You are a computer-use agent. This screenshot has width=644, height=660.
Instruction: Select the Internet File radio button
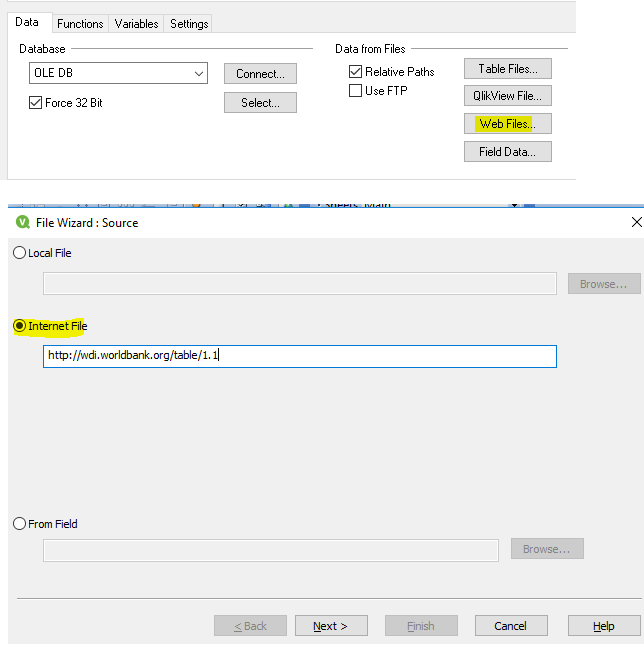[19, 326]
